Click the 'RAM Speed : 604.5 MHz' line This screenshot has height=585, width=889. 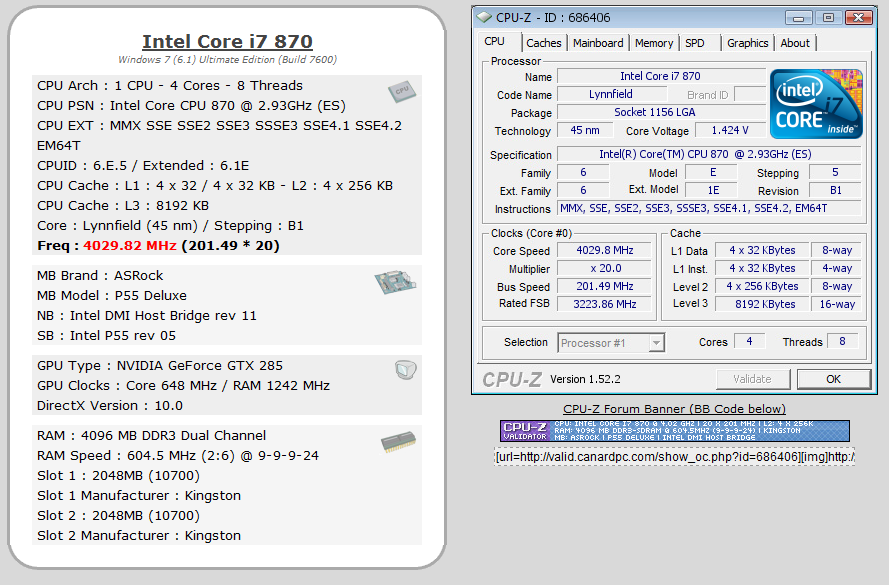[177, 456]
